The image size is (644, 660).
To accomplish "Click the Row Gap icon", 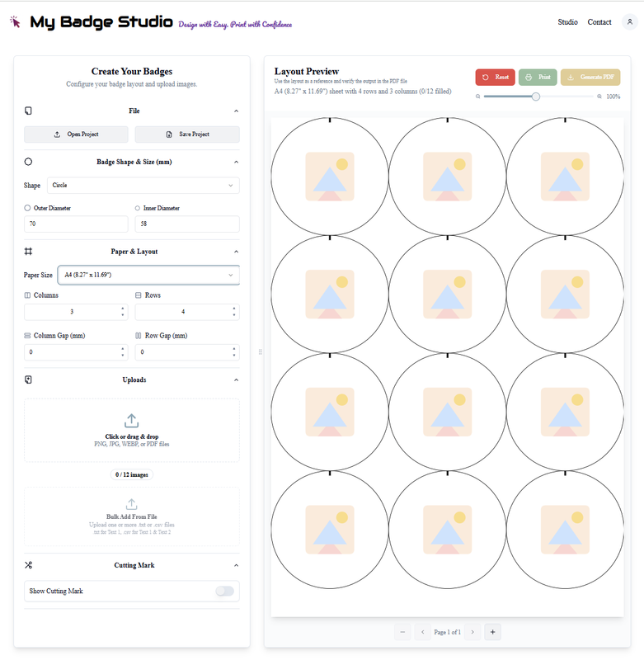I will 138,336.
